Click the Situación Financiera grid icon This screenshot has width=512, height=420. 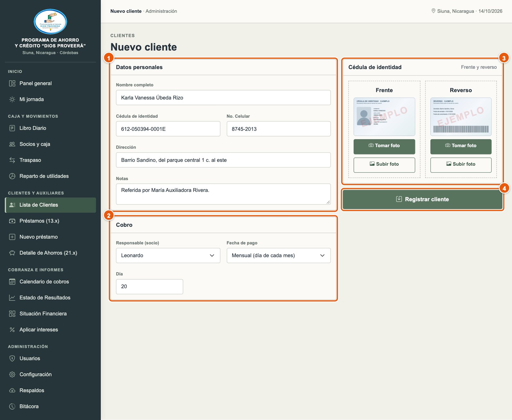pyautogui.click(x=12, y=314)
